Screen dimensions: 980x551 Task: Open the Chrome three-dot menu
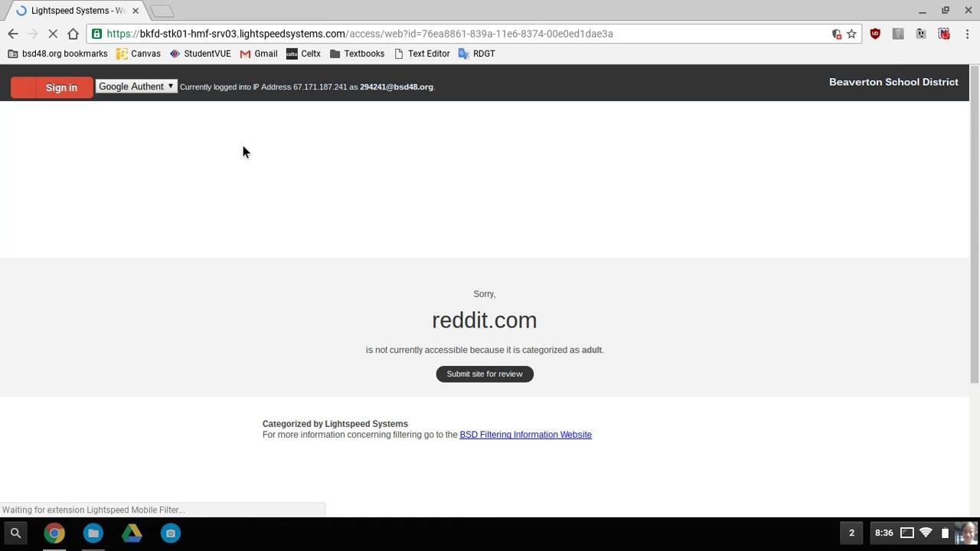(x=967, y=34)
